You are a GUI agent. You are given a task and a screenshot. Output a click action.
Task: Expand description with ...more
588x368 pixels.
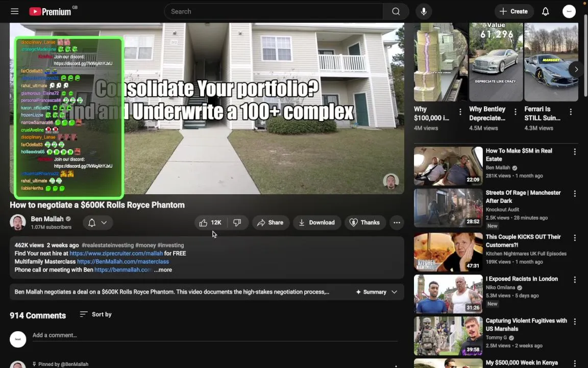(163, 270)
